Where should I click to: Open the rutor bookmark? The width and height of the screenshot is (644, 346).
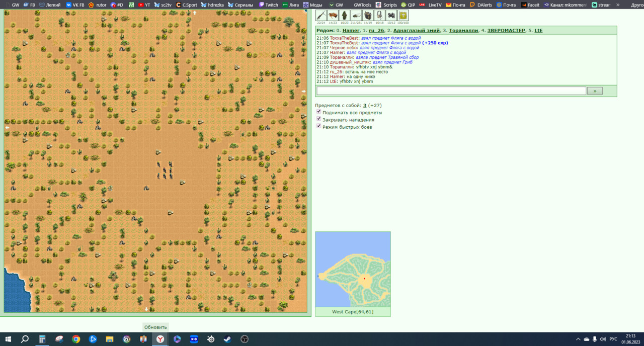coord(98,5)
